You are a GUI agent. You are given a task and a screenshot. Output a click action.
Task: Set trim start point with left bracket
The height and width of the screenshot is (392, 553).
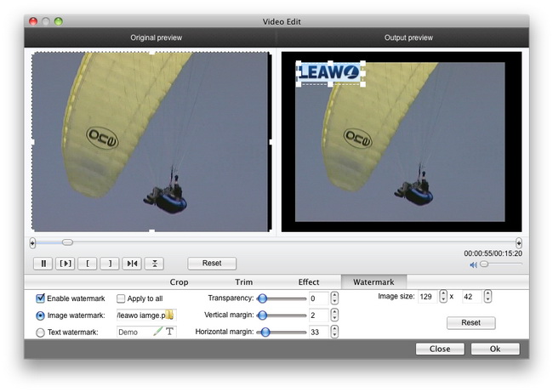tap(88, 264)
